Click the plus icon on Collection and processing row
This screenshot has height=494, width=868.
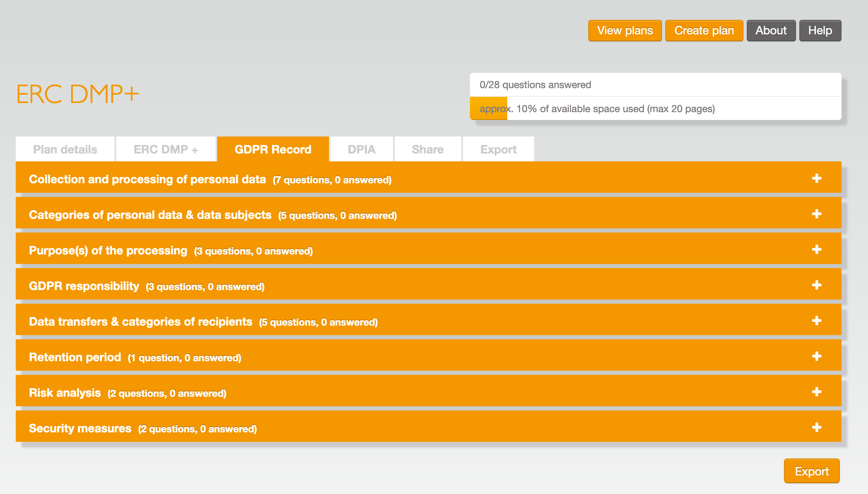pyautogui.click(x=817, y=178)
